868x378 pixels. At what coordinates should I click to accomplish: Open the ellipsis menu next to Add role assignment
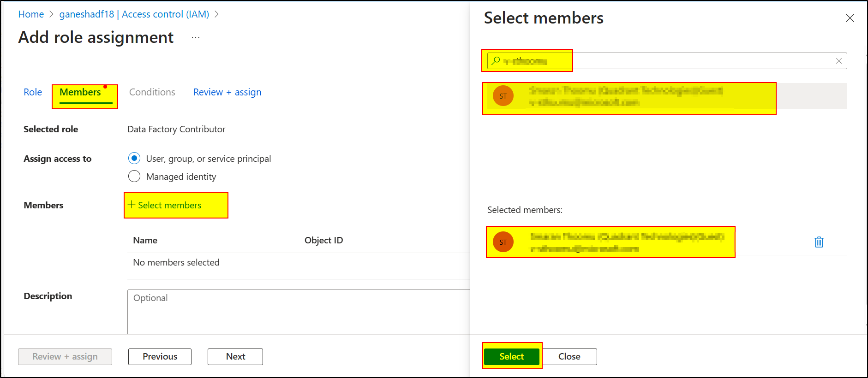click(196, 37)
